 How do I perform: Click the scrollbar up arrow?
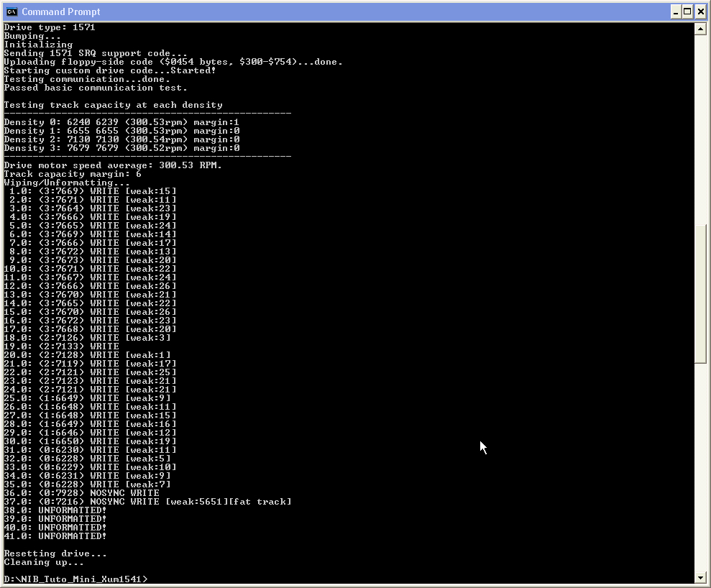tap(700, 29)
